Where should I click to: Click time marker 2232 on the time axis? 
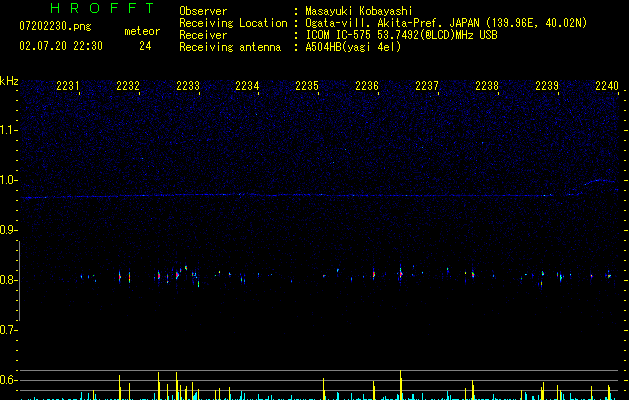click(x=128, y=85)
